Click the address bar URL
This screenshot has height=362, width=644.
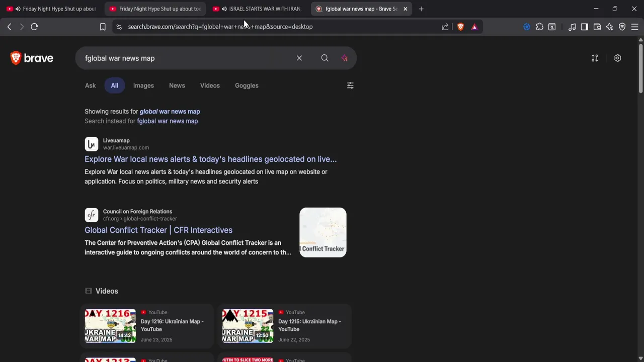click(x=220, y=27)
